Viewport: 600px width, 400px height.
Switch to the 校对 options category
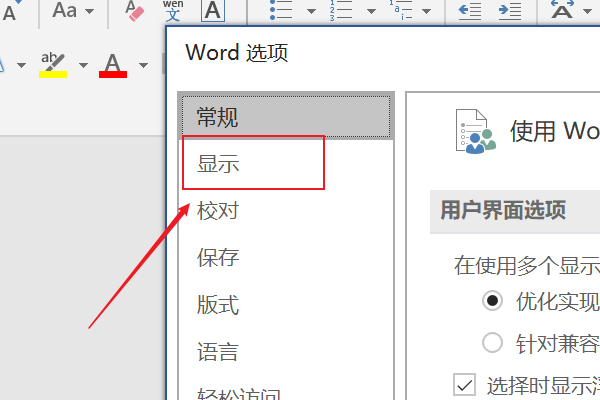pyautogui.click(x=286, y=210)
